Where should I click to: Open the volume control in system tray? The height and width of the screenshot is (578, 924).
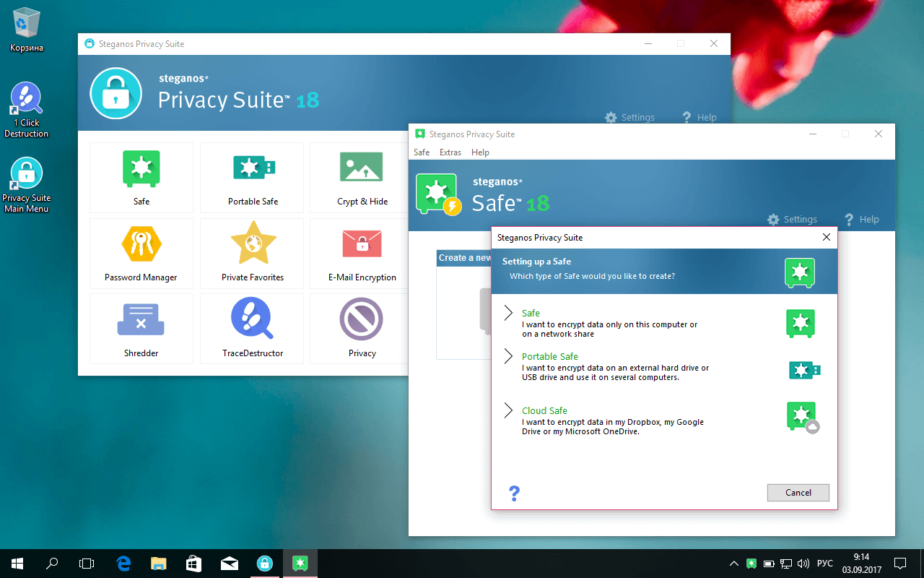(x=803, y=564)
